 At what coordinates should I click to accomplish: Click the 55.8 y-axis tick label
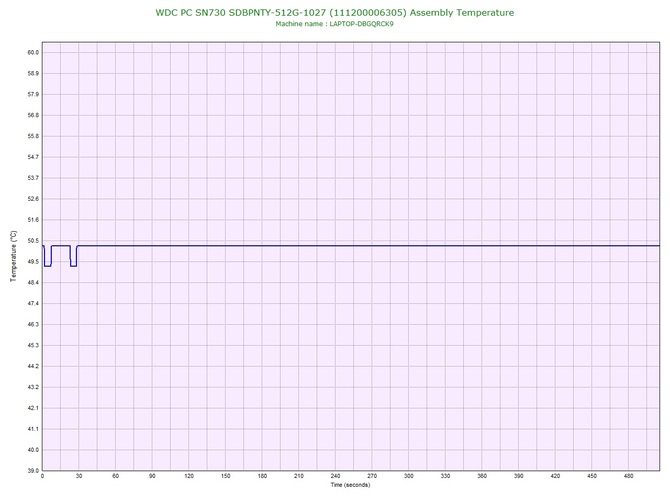point(33,136)
